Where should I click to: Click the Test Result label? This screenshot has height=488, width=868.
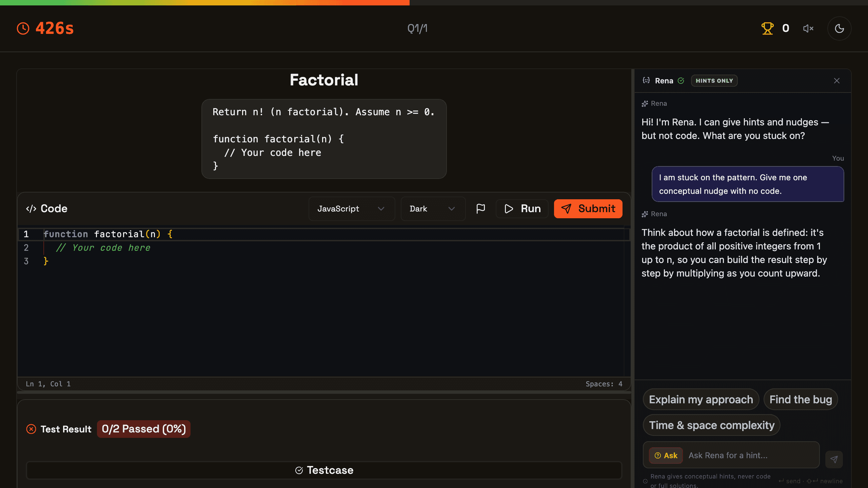pos(66,429)
